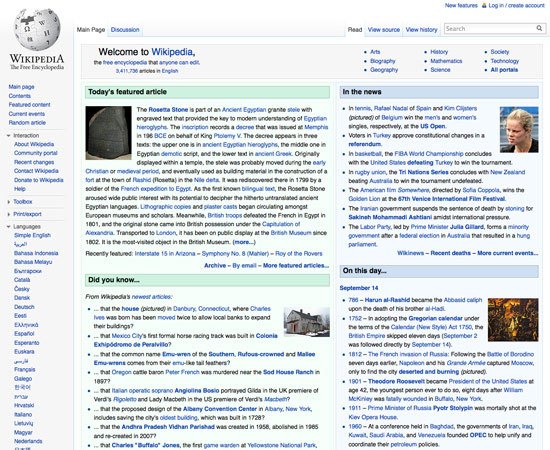Switch to Nederlands language
550x450 pixels.
(x=28, y=441)
